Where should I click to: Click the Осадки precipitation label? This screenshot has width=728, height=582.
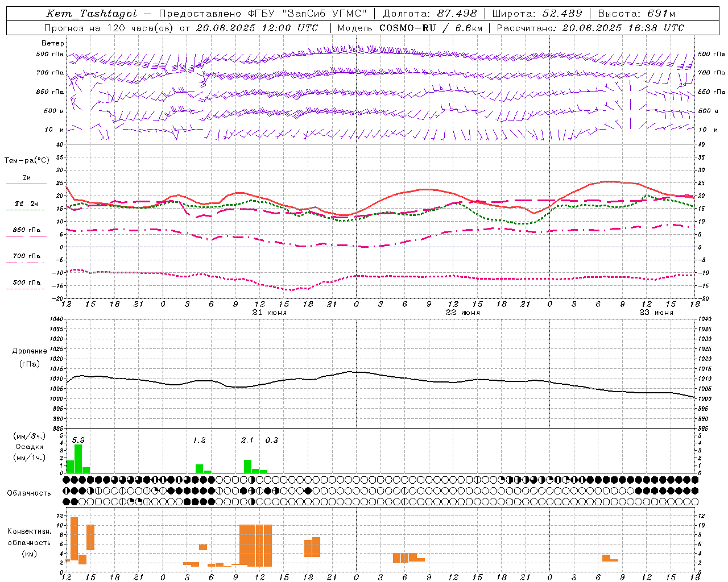(30, 447)
